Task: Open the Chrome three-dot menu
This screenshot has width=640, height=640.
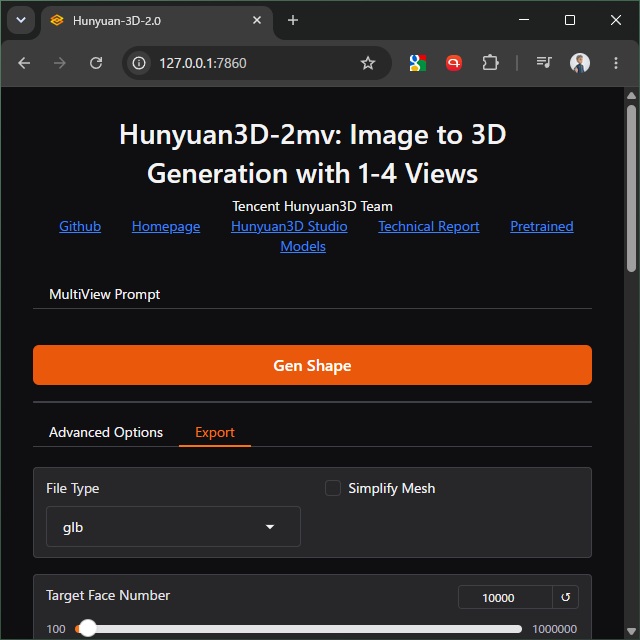Action: tap(616, 63)
